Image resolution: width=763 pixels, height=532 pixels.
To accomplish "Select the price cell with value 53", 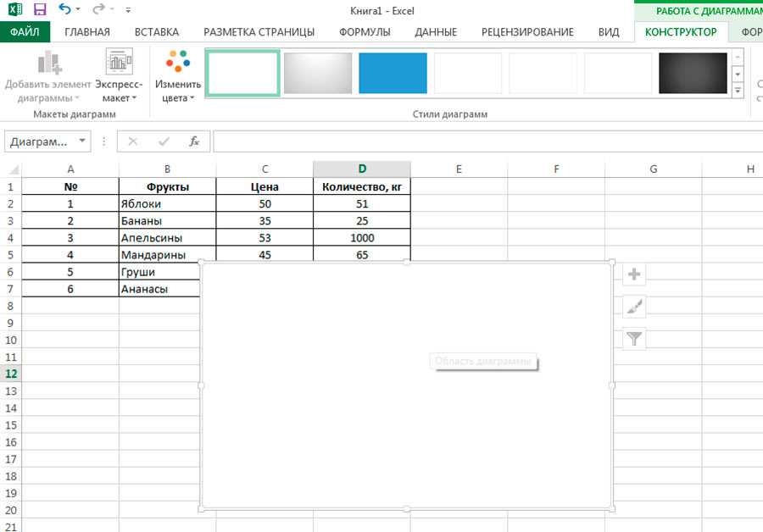I will [x=265, y=238].
